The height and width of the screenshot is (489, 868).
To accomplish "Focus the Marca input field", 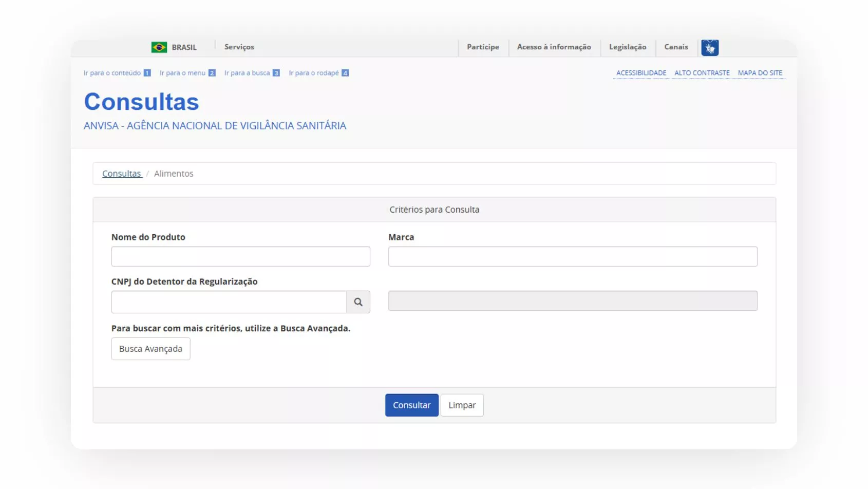I will pos(573,256).
